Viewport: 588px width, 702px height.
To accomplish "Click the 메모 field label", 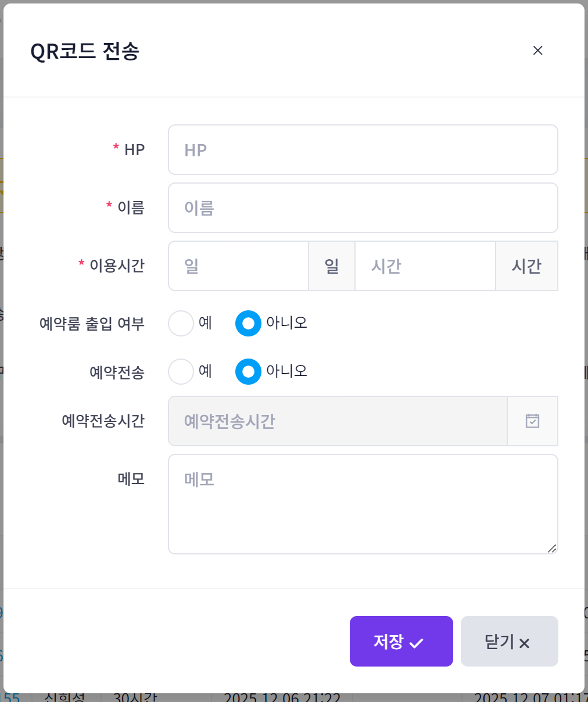I will coord(131,479).
